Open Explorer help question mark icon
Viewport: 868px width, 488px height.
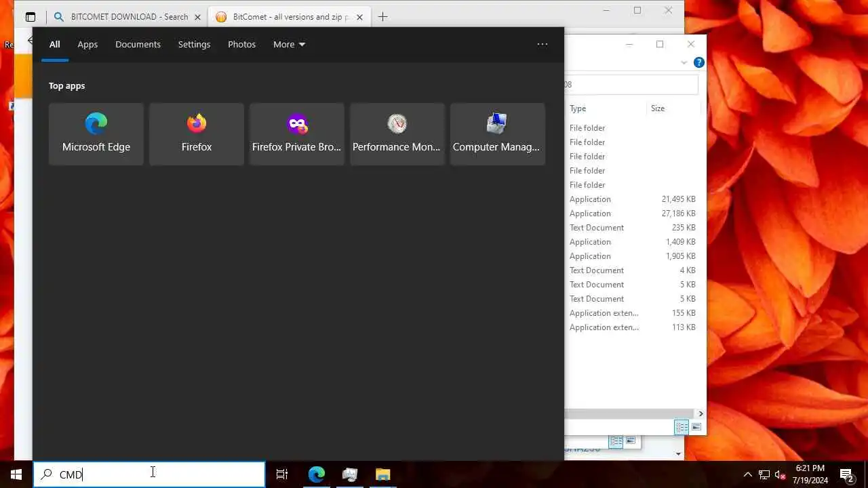[x=698, y=62]
